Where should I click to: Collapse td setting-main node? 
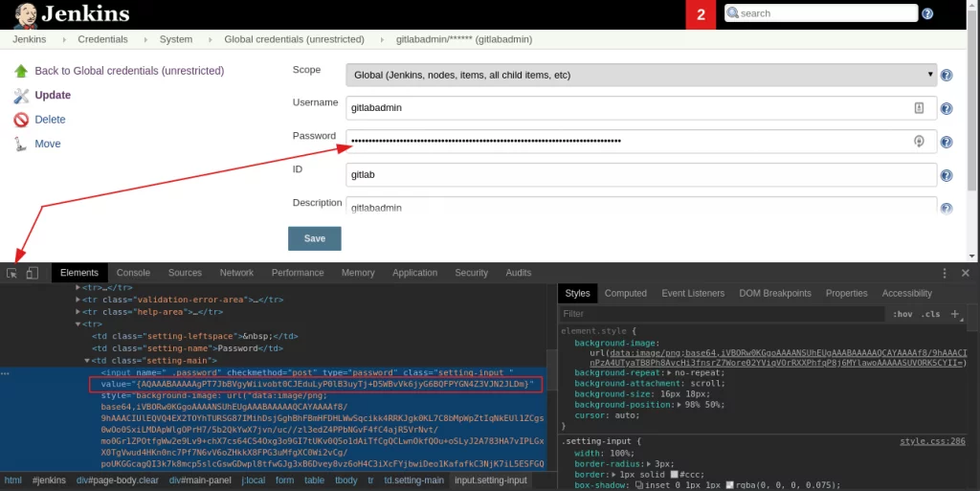pos(87,361)
